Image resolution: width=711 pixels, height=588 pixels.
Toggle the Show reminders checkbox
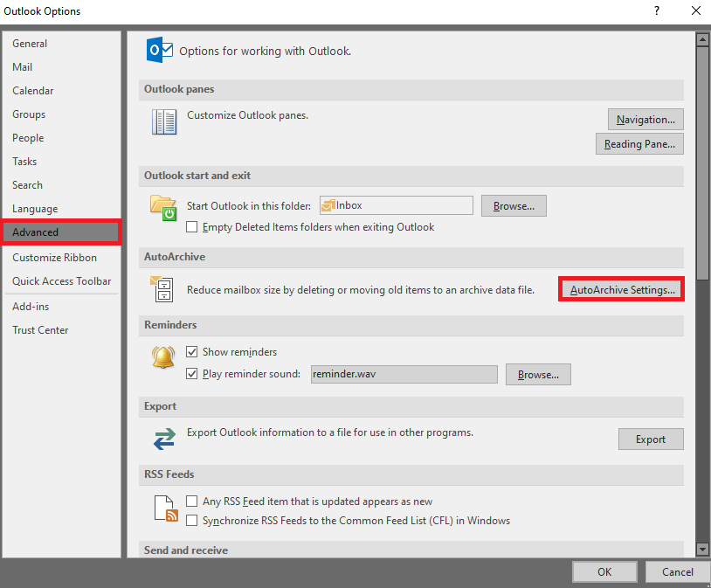(192, 351)
